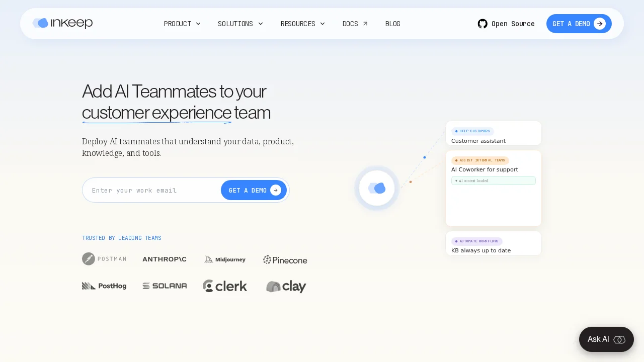The height and width of the screenshot is (362, 644).
Task: Open the Docs external link
Action: [x=355, y=24]
